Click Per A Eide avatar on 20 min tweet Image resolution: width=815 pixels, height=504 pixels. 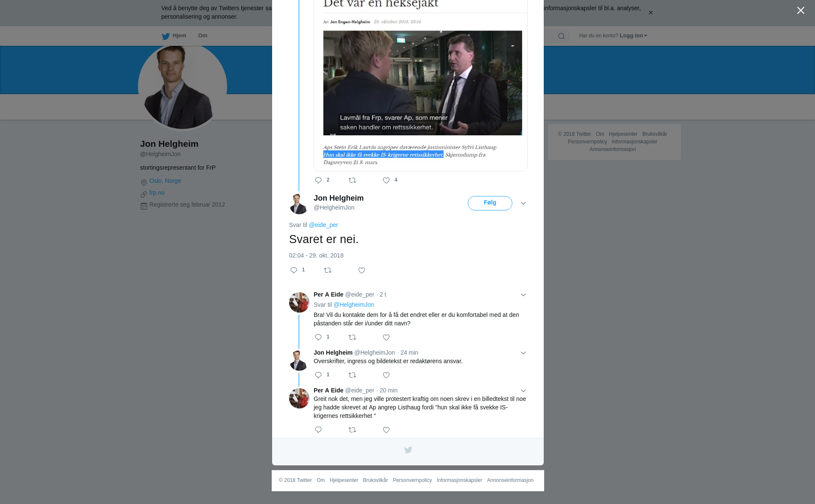tap(299, 398)
